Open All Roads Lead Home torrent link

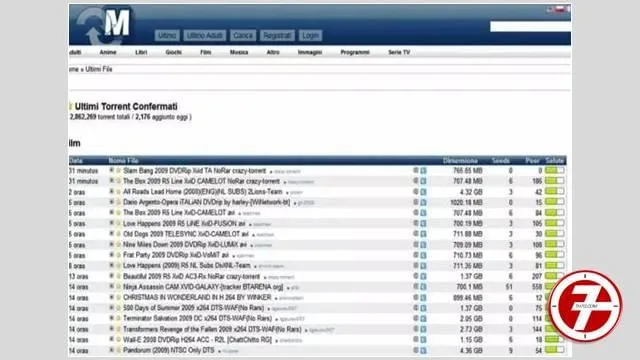click(202, 192)
